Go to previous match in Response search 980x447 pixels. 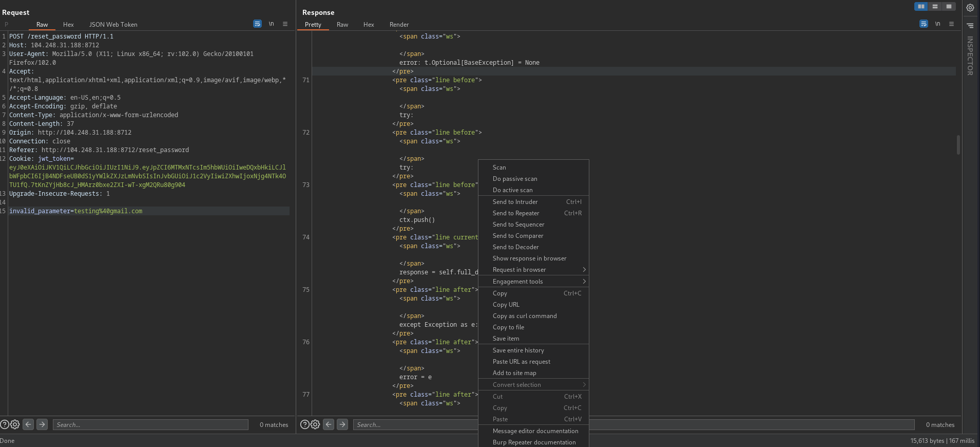329,424
